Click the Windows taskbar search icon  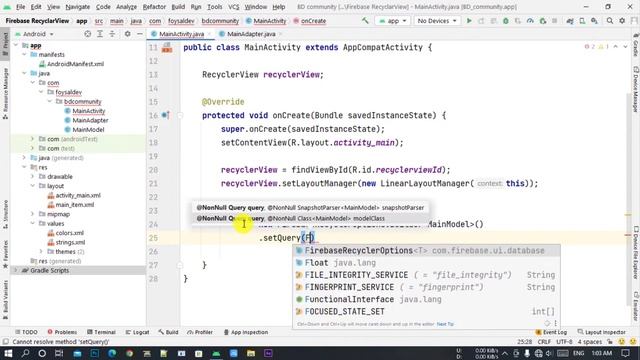coord(25,353)
